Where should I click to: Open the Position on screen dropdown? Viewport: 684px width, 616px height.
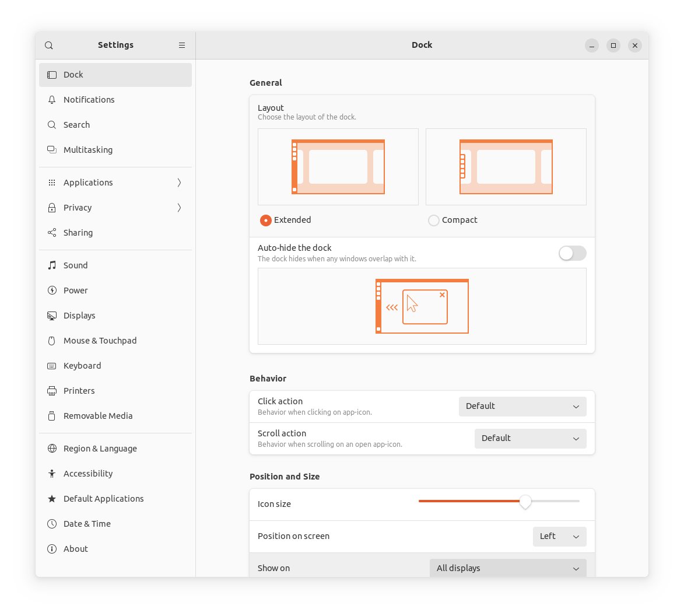tap(559, 536)
